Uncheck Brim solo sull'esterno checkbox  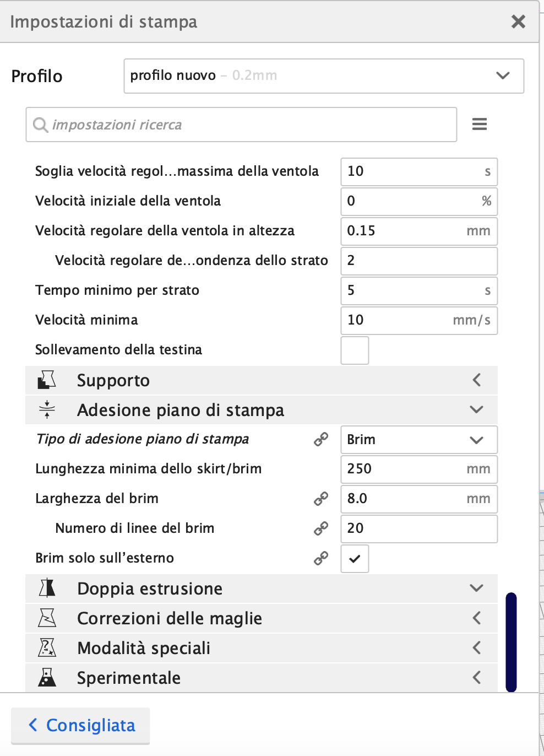(x=355, y=559)
